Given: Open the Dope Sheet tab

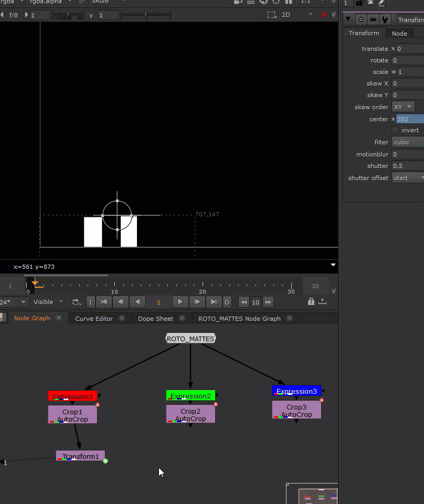Looking at the screenshot, I should [155, 319].
